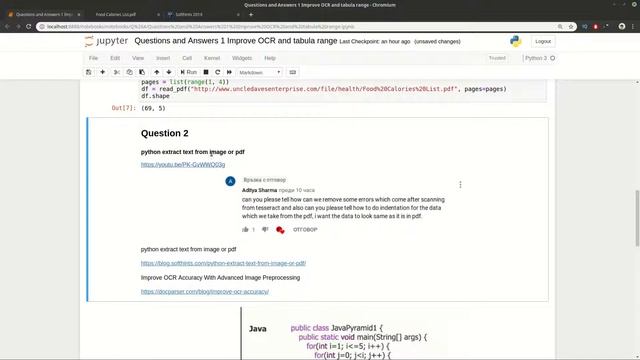Screen dimensions: 640x360
Task: Run the selected cell
Action: pyautogui.click(x=189, y=72)
